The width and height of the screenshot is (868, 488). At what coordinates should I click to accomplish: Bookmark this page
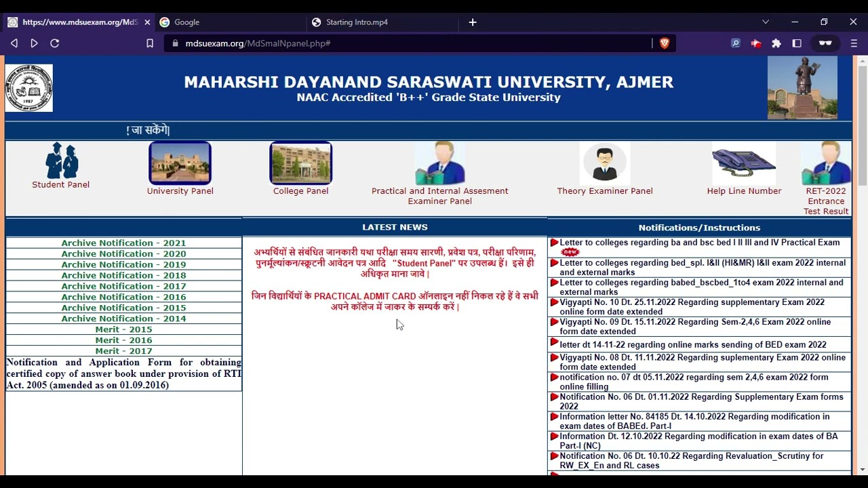pos(150,43)
